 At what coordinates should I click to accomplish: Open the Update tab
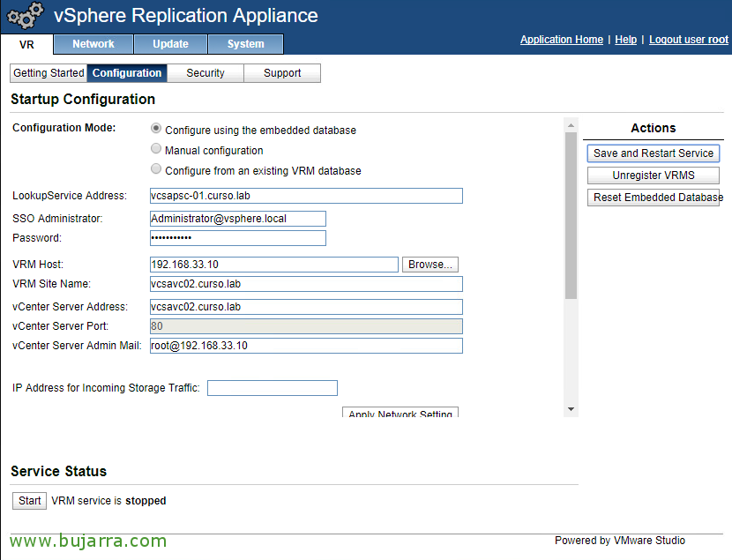click(170, 44)
